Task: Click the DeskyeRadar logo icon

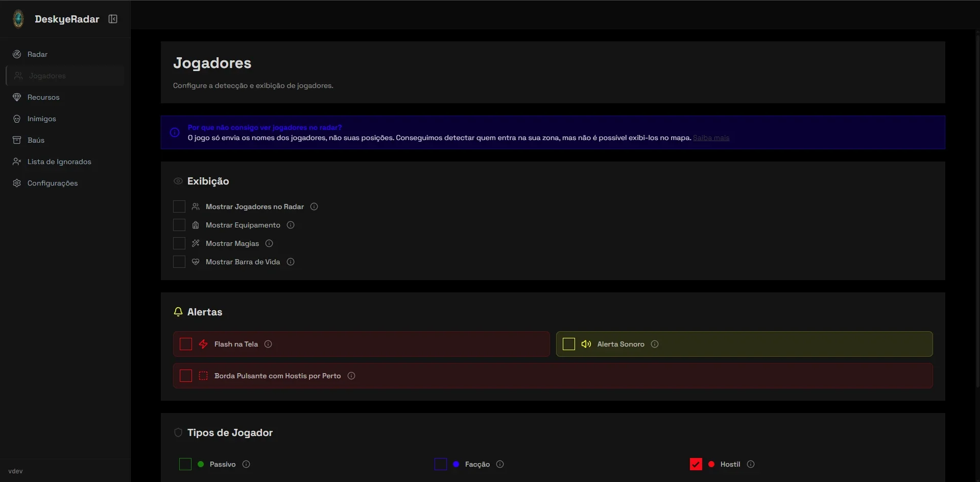Action: (18, 19)
